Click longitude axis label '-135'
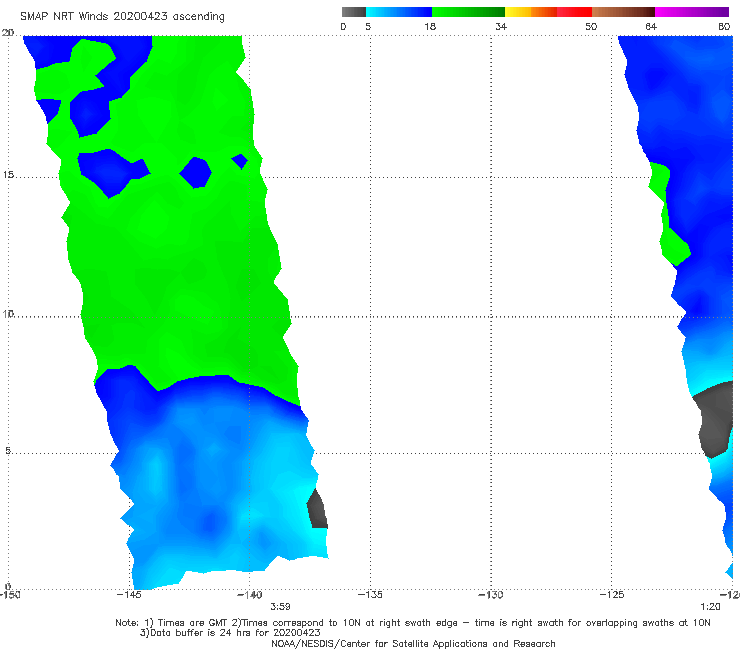This screenshot has width=740, height=650. [x=370, y=595]
